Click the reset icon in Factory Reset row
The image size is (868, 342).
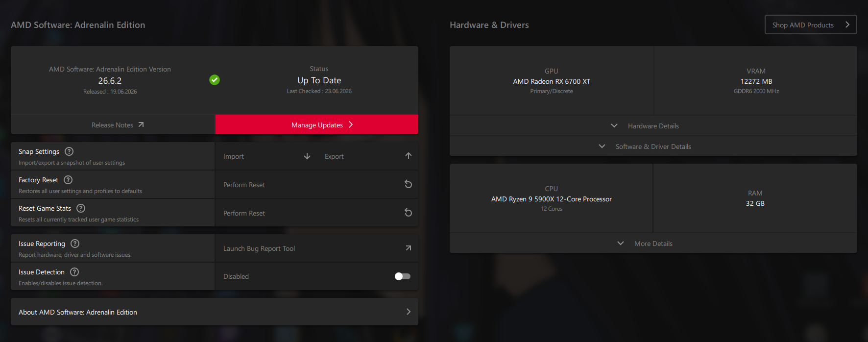pos(408,184)
